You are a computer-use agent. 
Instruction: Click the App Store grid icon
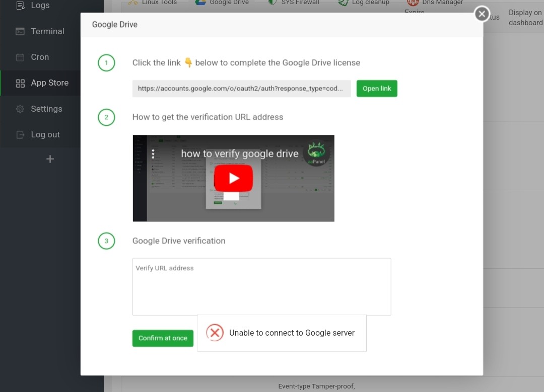point(20,83)
